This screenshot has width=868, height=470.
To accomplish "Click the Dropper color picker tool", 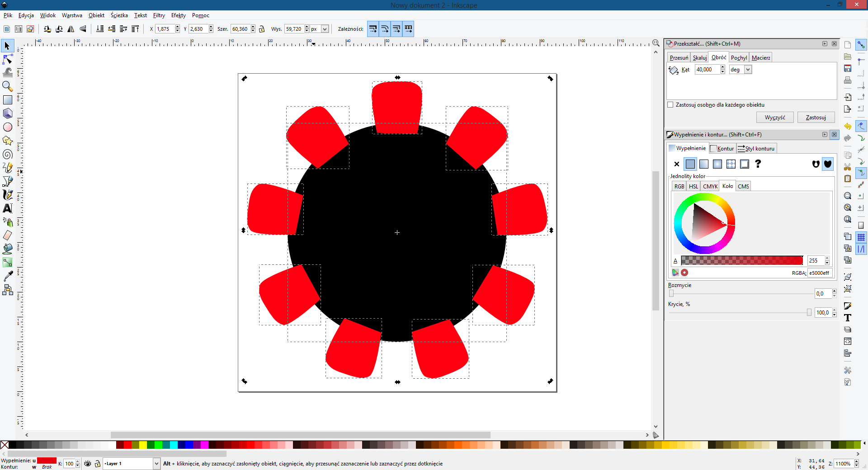I will point(8,276).
